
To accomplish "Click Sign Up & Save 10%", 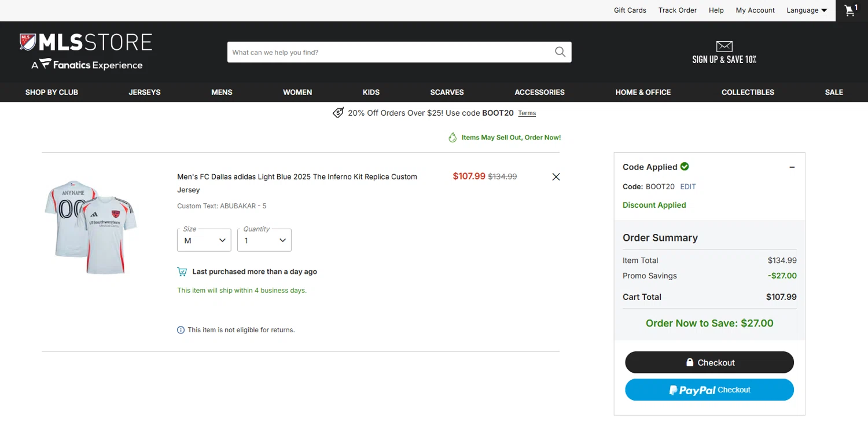I will tap(724, 60).
